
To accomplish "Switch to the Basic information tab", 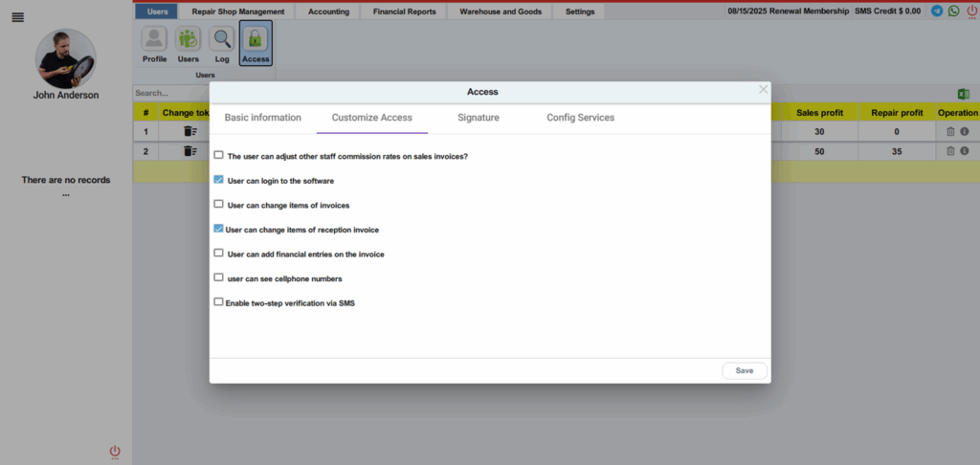I will click(262, 118).
